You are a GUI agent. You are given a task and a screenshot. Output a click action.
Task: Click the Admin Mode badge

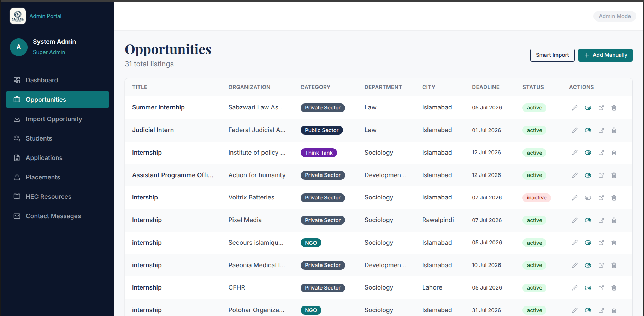(x=615, y=16)
